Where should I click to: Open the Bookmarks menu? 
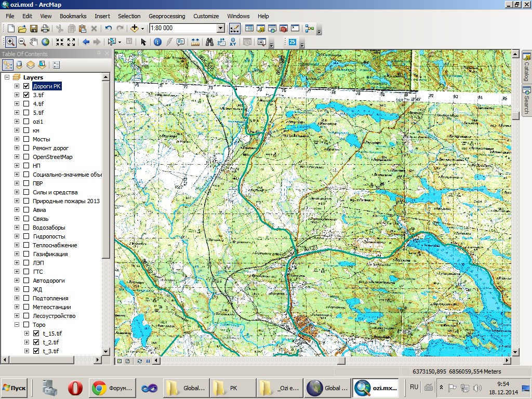tap(73, 16)
